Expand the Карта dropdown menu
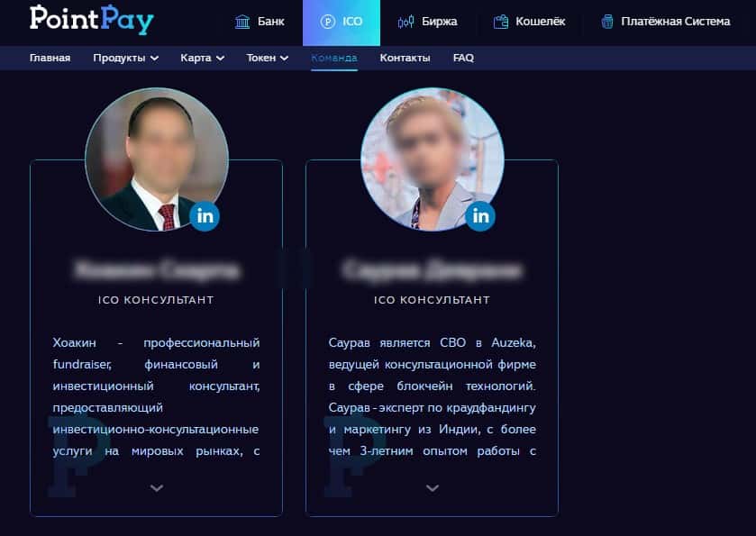 point(202,58)
